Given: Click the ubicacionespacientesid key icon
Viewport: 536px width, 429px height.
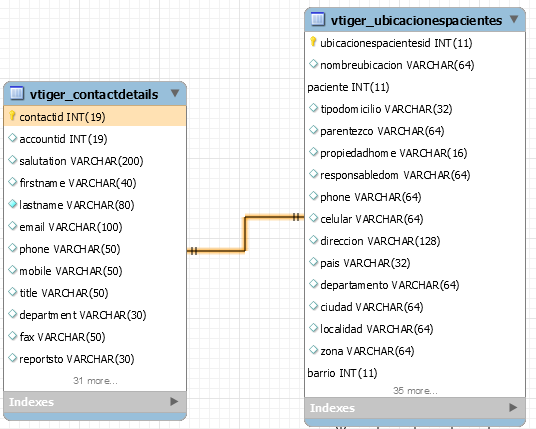Looking at the screenshot, I should tap(313, 42).
